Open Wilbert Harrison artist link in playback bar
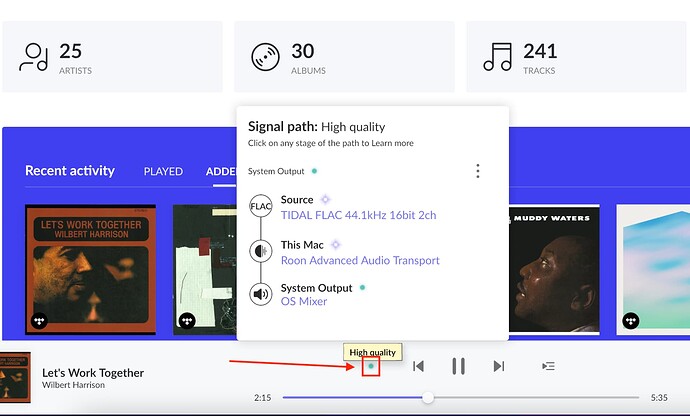Screen dimensions: 690x416 click(x=73, y=385)
